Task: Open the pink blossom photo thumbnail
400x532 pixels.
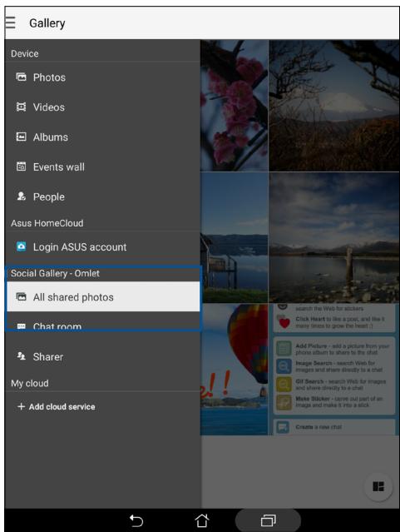Action: [234, 106]
